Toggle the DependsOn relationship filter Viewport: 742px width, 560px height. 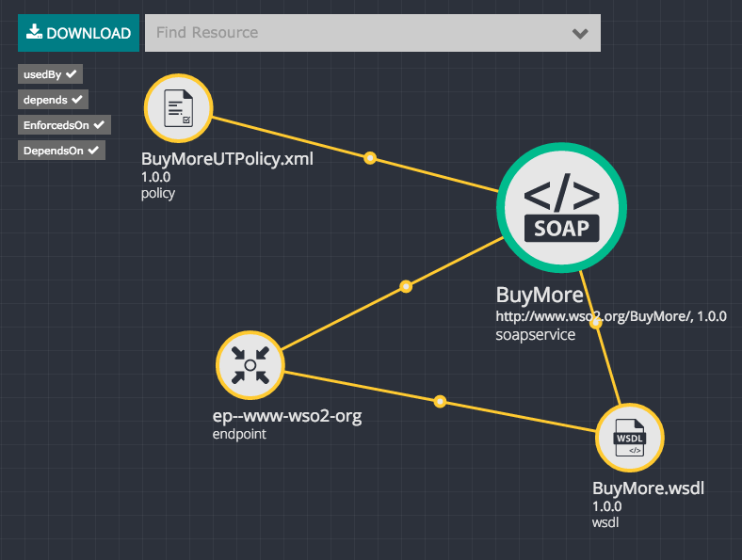click(x=61, y=151)
